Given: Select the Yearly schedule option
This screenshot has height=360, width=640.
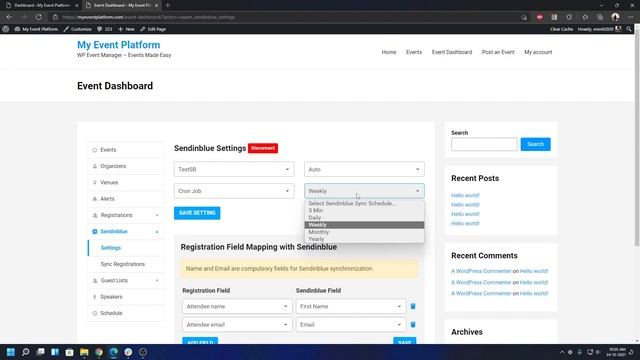Looking at the screenshot, I should (x=364, y=239).
